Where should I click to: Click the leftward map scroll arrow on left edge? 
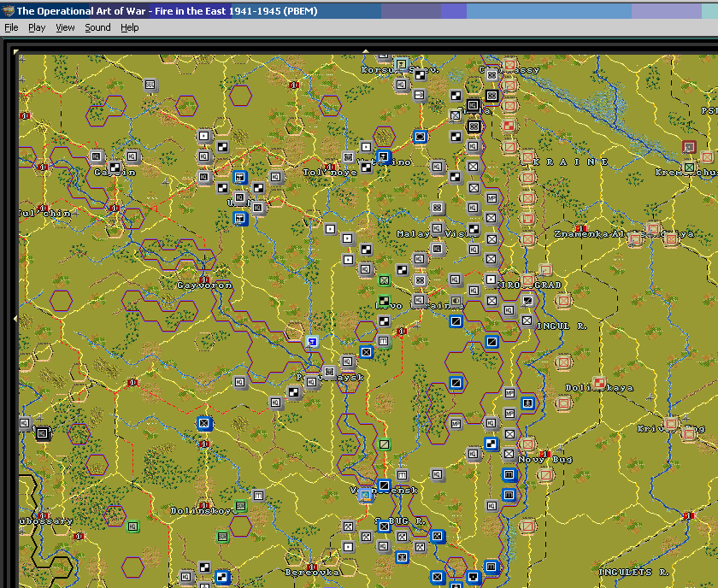tap(15, 318)
